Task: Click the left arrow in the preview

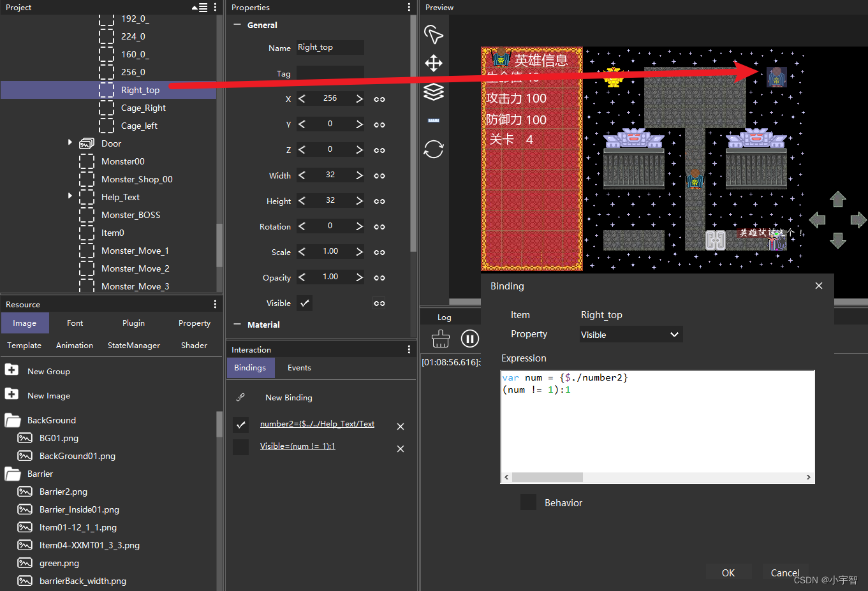Action: [x=817, y=220]
